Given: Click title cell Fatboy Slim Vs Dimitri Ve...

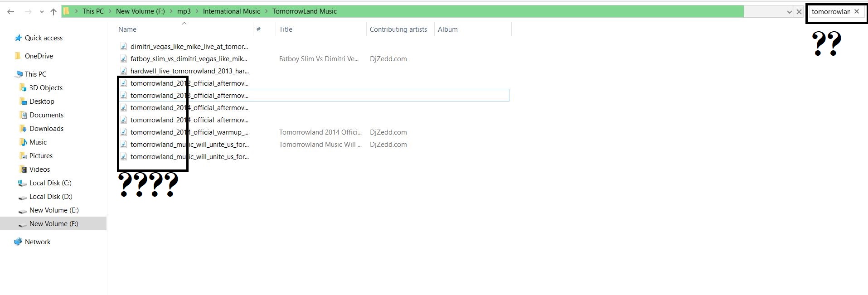Looking at the screenshot, I should click(319, 59).
